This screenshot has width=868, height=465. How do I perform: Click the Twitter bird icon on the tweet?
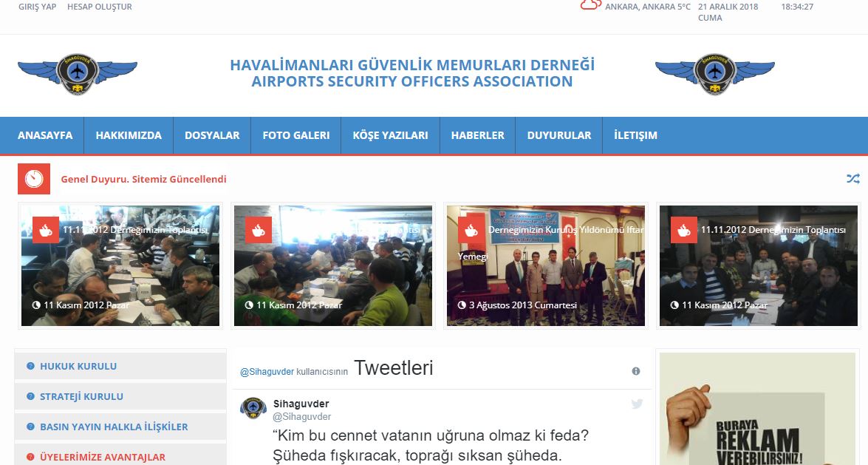pos(638,404)
